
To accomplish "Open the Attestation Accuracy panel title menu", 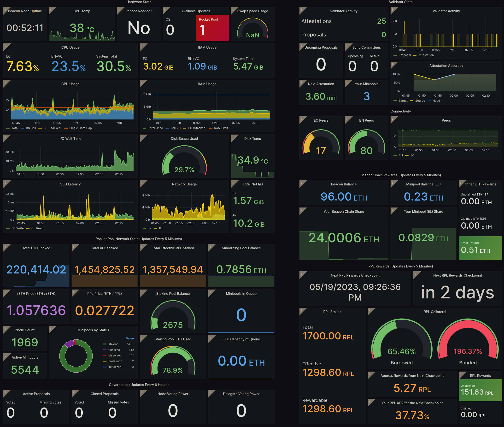I will [x=446, y=65].
